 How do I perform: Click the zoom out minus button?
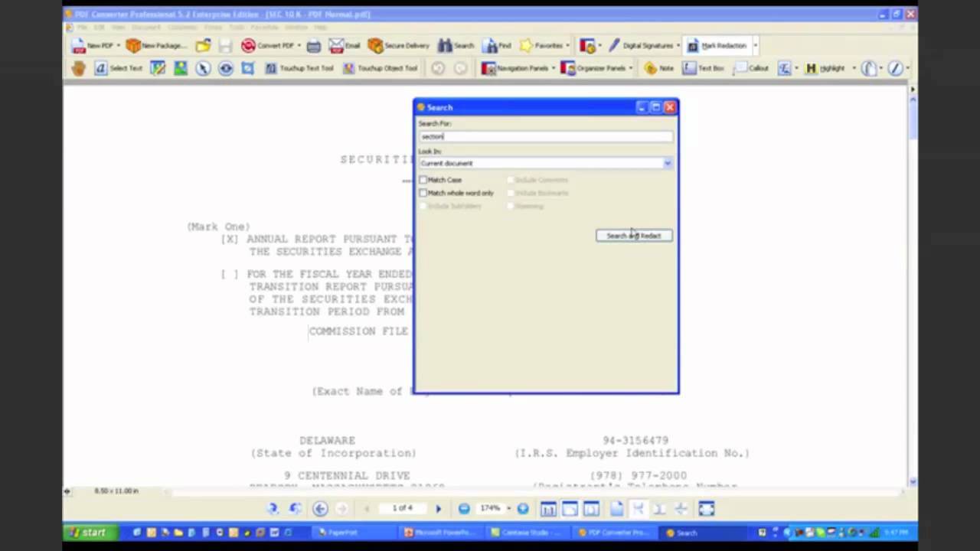pos(464,508)
